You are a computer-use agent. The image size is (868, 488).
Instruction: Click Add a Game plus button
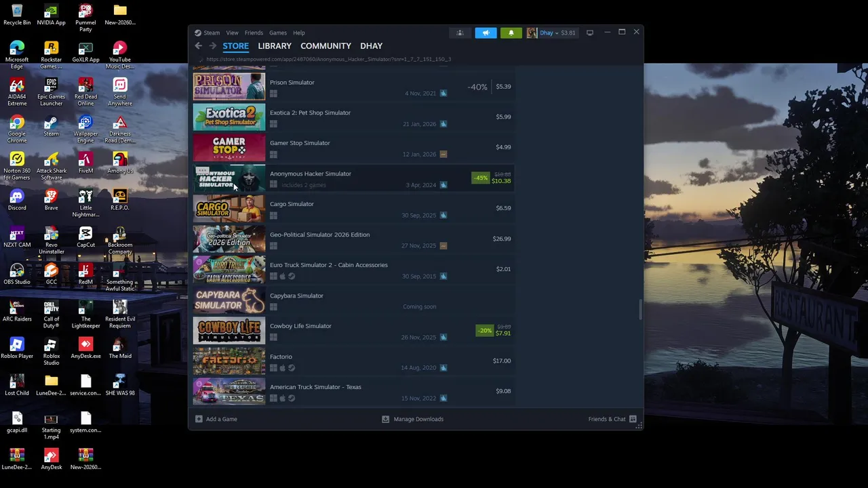pyautogui.click(x=199, y=419)
